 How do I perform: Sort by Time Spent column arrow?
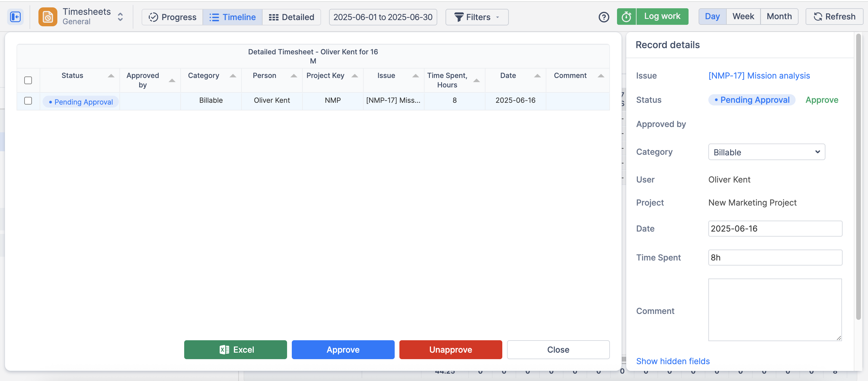[476, 80]
